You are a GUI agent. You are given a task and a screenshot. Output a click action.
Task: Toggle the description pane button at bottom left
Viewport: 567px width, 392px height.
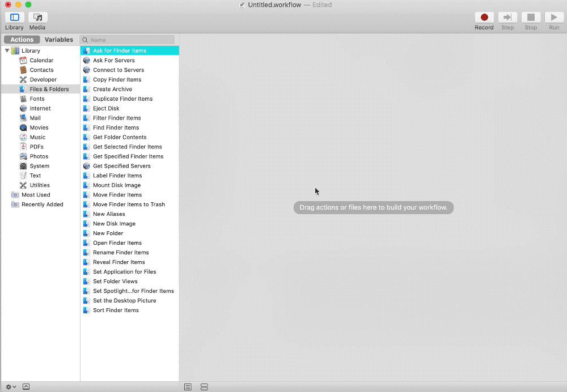(26, 386)
